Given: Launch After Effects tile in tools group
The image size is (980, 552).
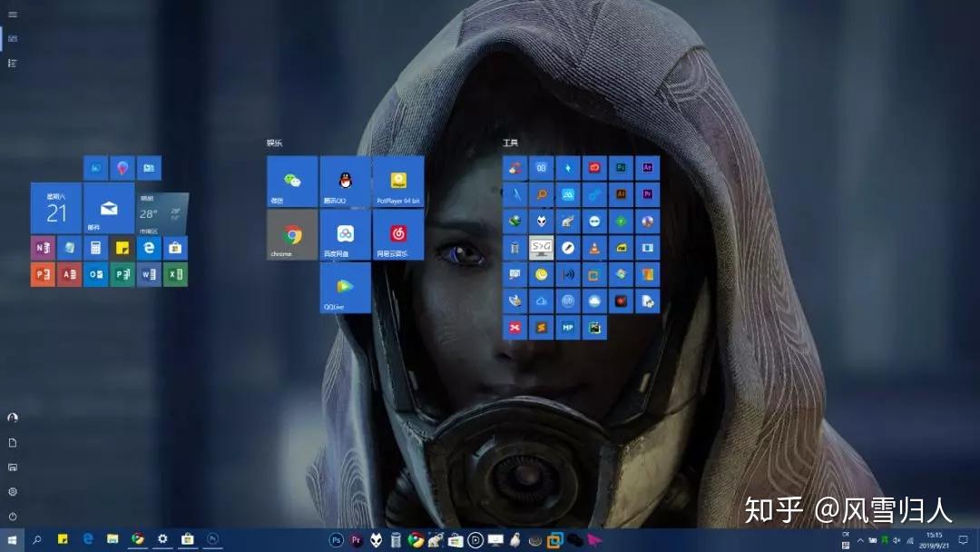Looking at the screenshot, I should coord(648,168).
